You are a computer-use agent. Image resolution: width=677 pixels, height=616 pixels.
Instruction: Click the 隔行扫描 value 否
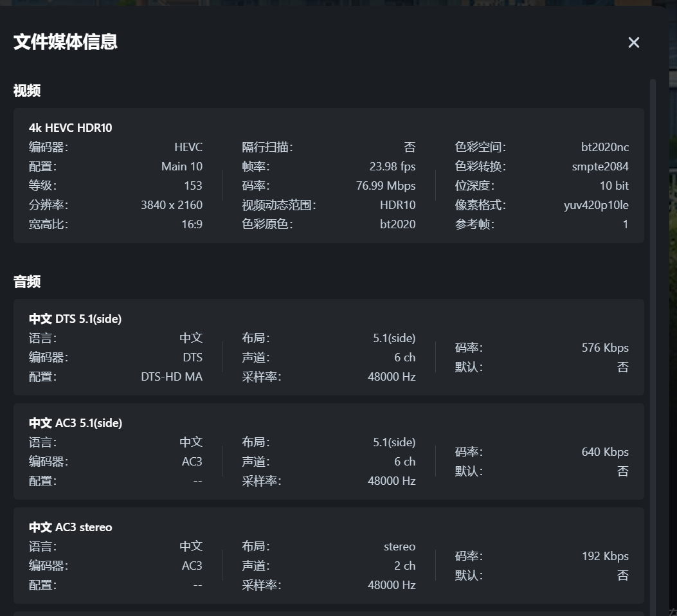pyautogui.click(x=410, y=147)
